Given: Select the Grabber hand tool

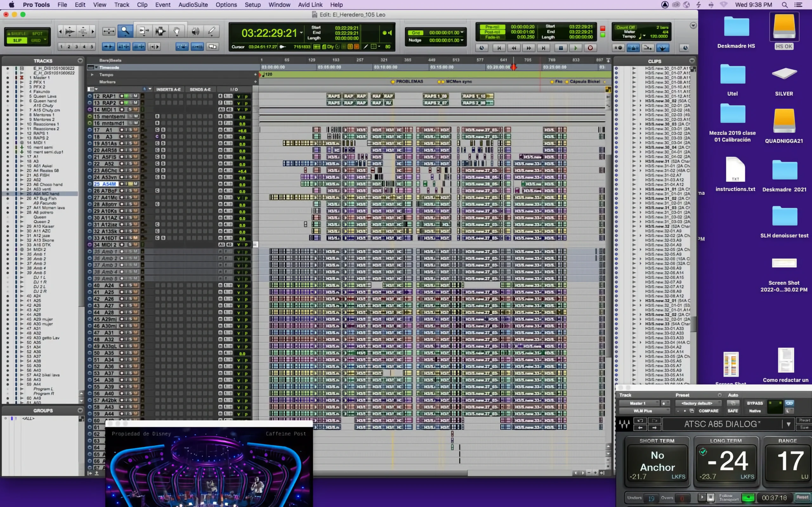Looking at the screenshot, I should [177, 31].
